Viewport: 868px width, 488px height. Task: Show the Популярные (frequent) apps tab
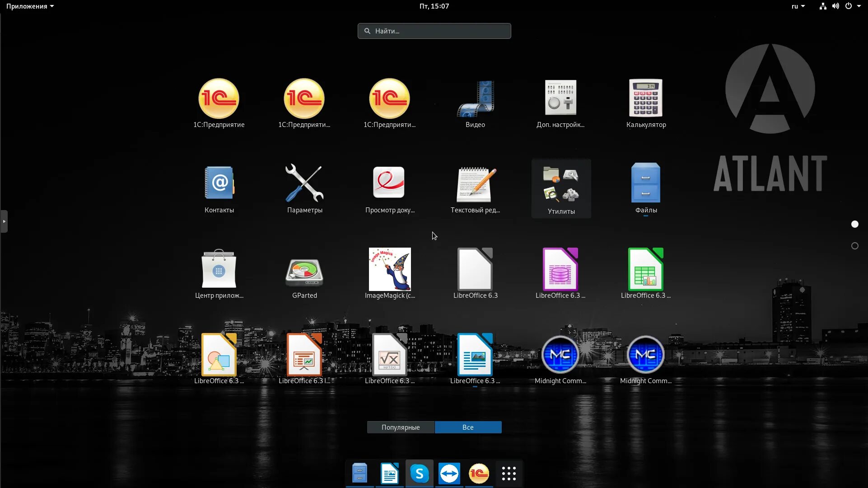pos(401,427)
